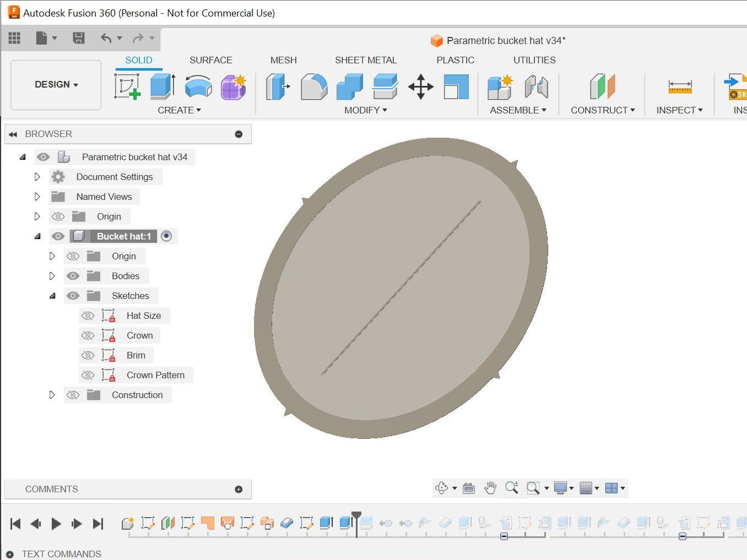Open Grid and Snaps settings
This screenshot has height=560, width=747.
click(x=586, y=488)
